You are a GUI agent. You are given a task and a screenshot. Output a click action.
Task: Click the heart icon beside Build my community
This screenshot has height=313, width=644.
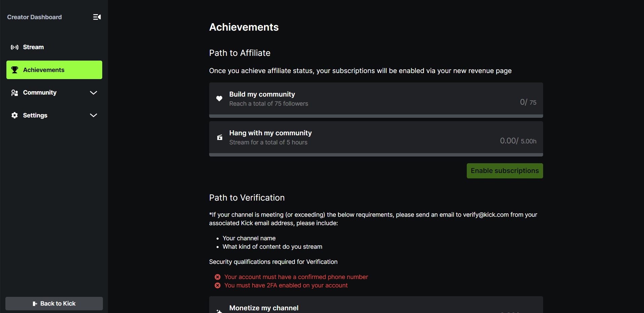[x=219, y=99]
